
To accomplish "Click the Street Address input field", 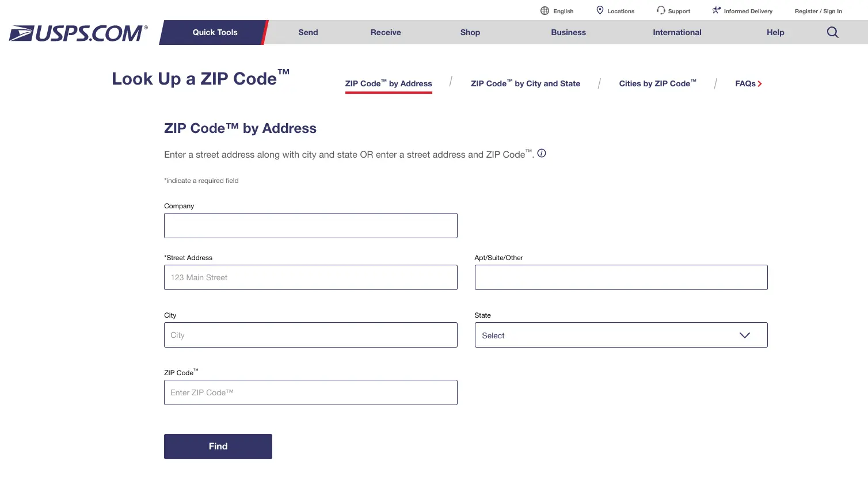I will pos(310,277).
